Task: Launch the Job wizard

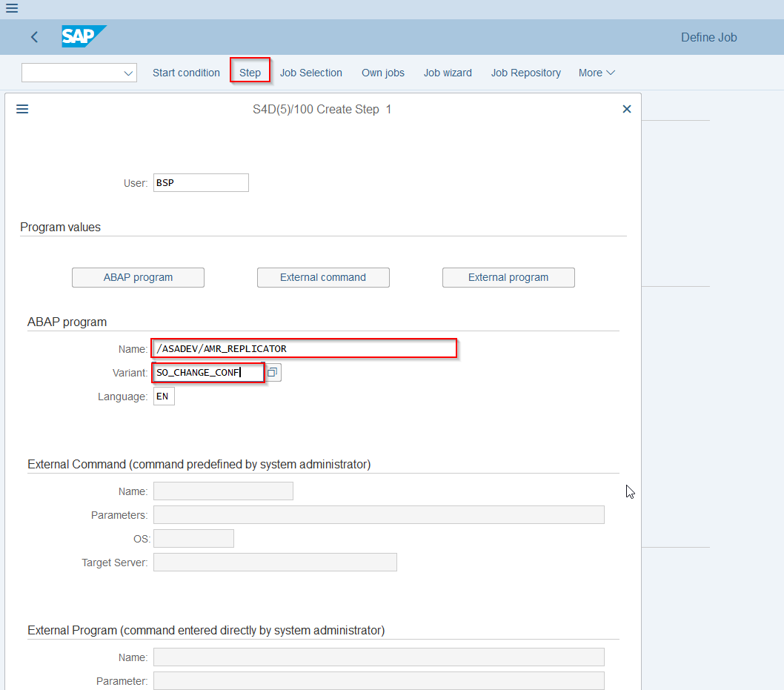Action: point(448,73)
